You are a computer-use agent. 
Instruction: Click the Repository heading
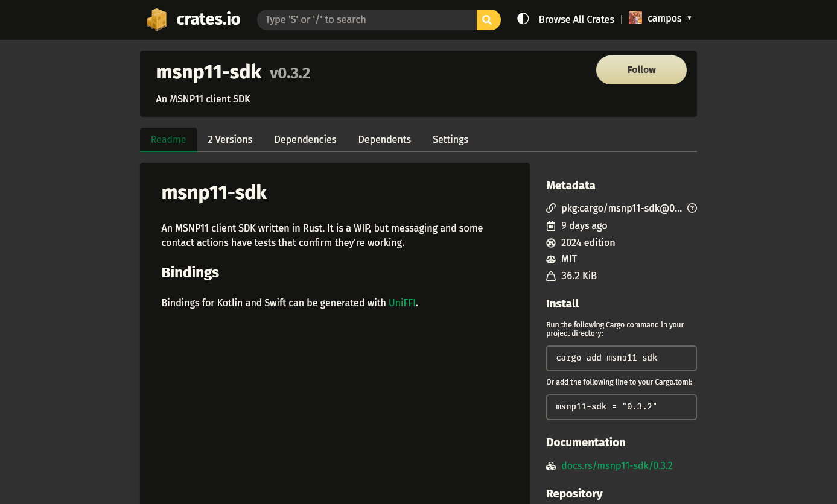574,494
